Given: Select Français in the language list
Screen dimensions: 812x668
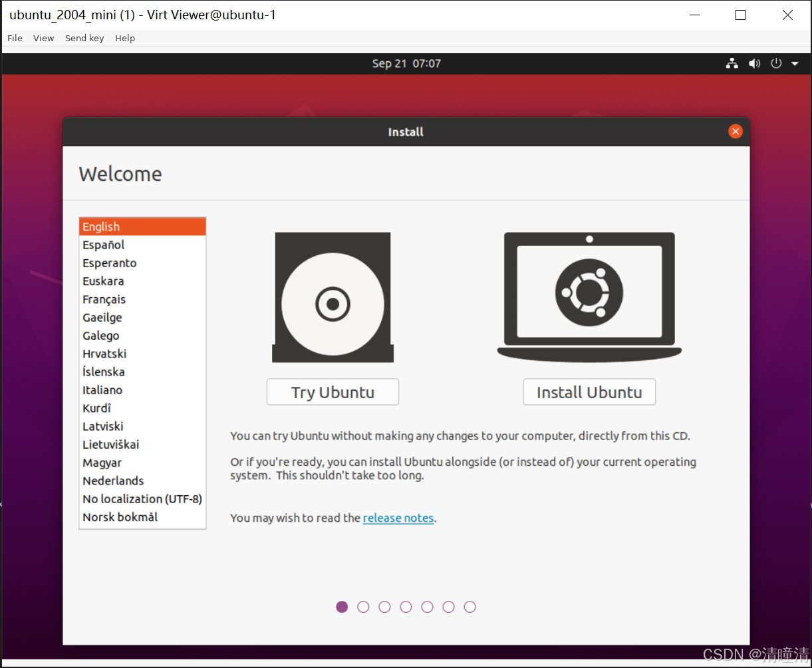Looking at the screenshot, I should point(142,299).
